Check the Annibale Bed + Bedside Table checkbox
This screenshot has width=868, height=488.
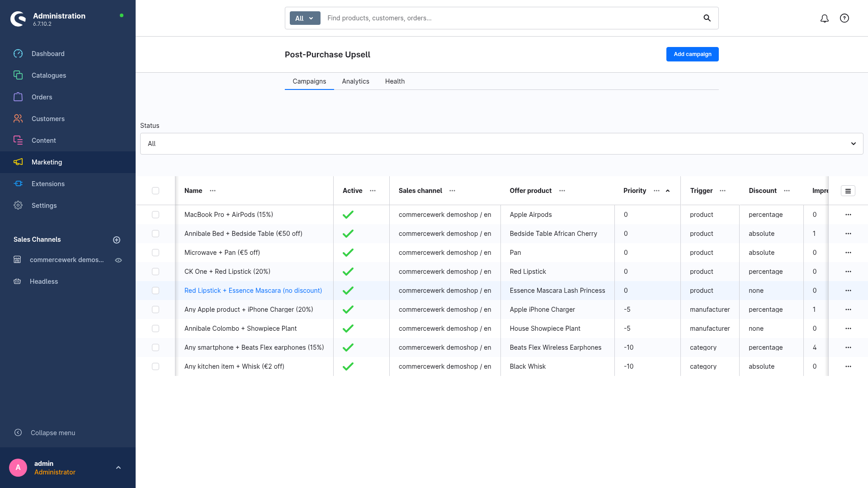pyautogui.click(x=156, y=234)
